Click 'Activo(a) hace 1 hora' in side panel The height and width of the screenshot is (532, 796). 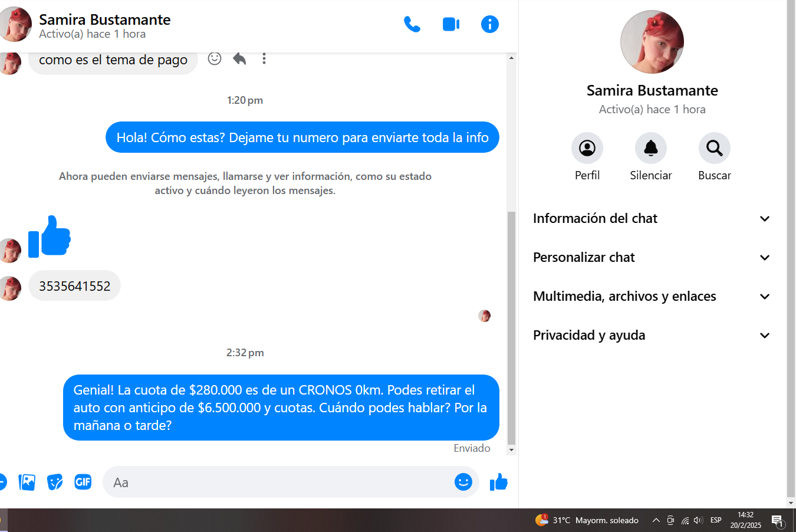pos(652,109)
